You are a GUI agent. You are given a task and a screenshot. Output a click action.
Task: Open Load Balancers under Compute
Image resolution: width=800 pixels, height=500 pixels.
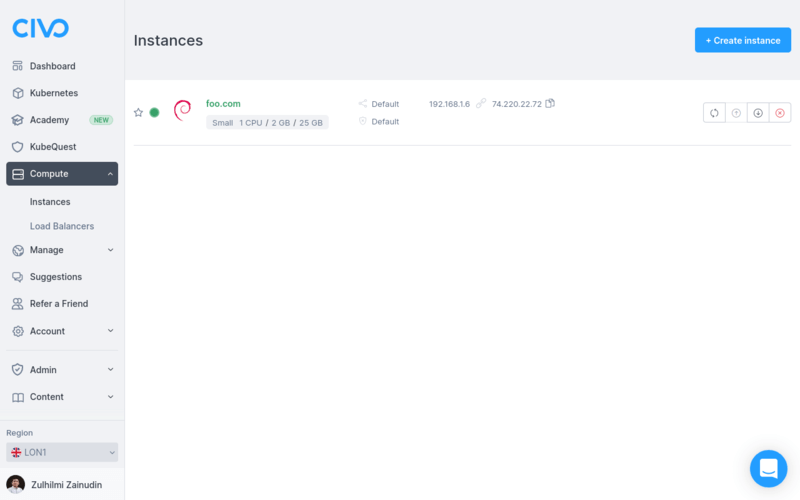coord(62,226)
